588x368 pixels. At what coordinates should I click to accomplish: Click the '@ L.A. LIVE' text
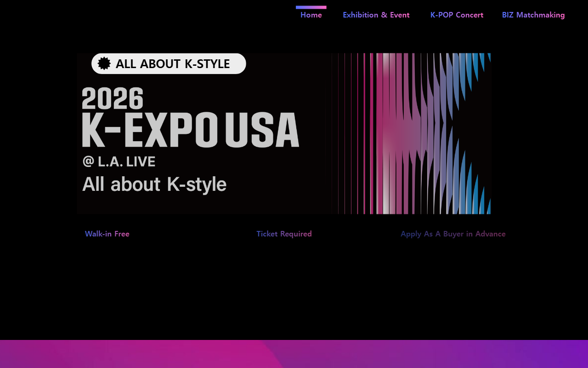click(119, 161)
